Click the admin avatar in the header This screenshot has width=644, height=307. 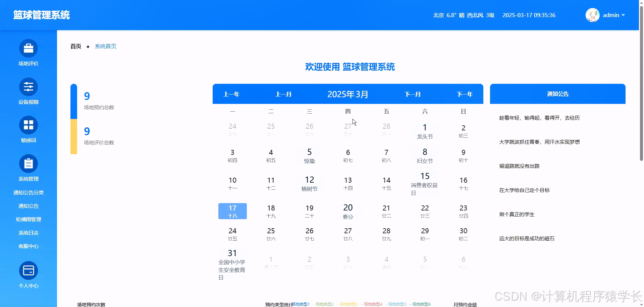point(592,15)
